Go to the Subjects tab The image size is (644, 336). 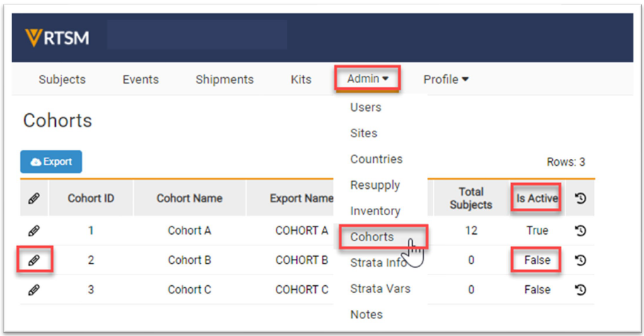click(x=62, y=79)
